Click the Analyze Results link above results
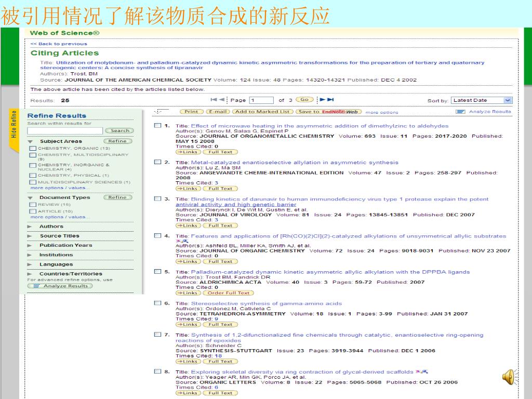 point(489,112)
